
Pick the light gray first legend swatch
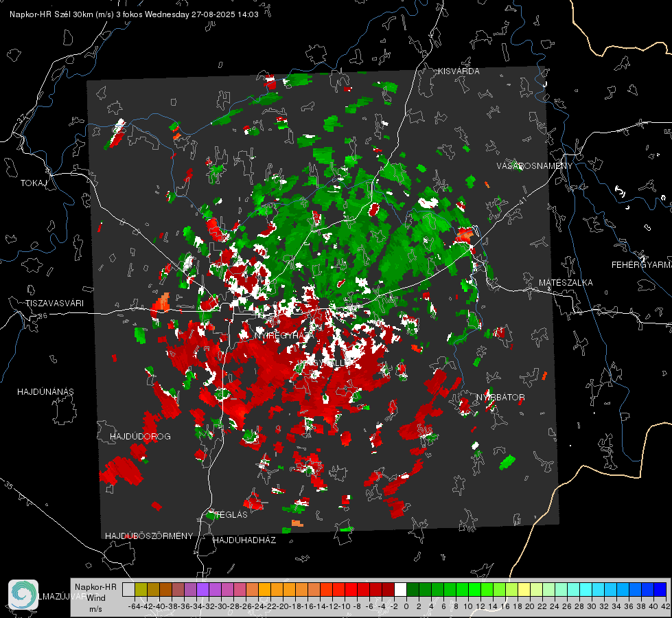click(x=128, y=589)
